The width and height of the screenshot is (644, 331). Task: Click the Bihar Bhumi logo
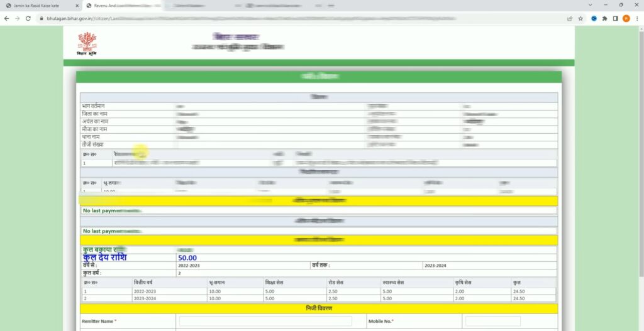click(87, 43)
